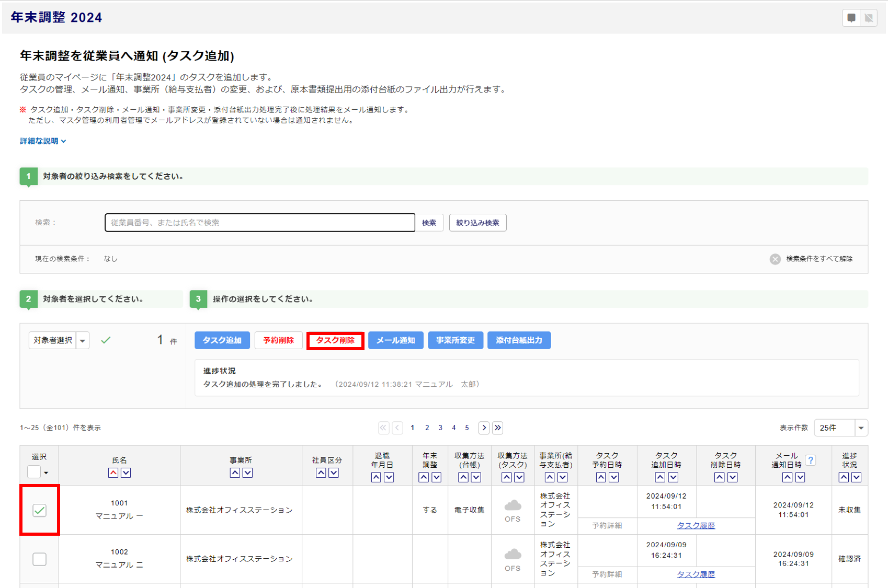888x588 pixels.
Task: Click タスク追加 button
Action: point(222,340)
